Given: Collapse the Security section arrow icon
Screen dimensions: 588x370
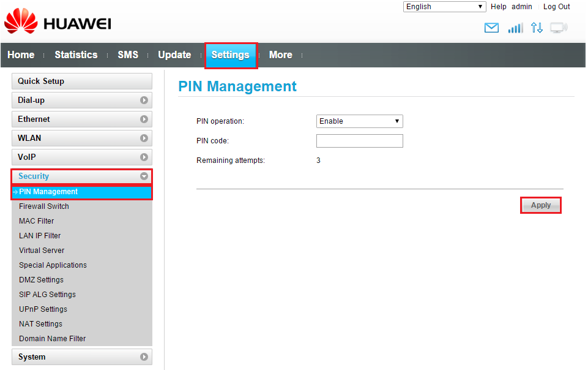Looking at the screenshot, I should click(x=144, y=176).
